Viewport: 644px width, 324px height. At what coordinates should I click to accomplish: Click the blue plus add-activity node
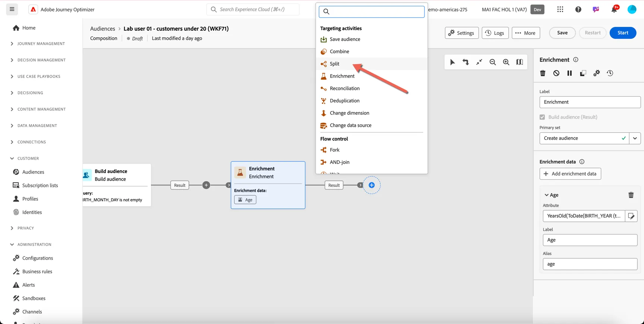(x=372, y=185)
